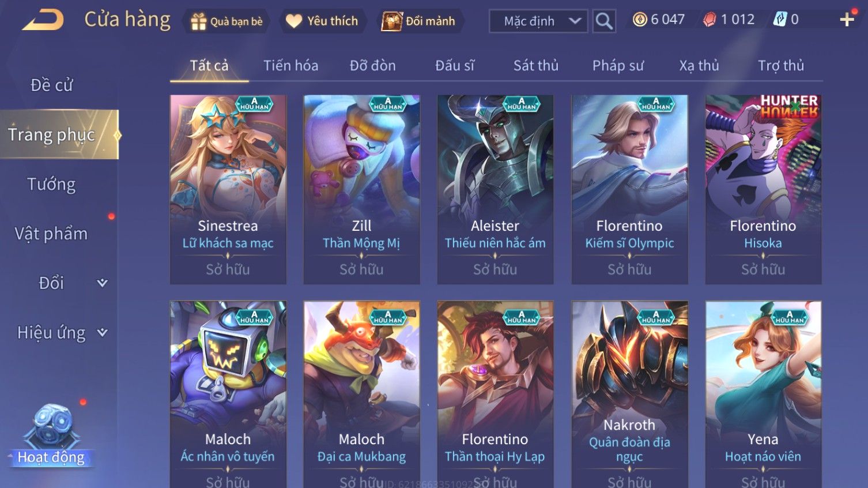868x488 pixels.
Task: Open the search magnifier icon
Action: (x=604, y=21)
